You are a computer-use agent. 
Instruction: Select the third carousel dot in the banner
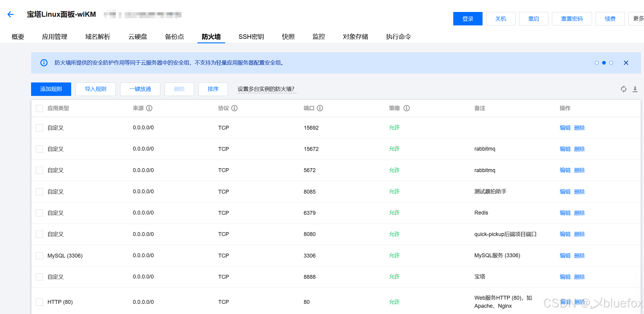click(611, 63)
